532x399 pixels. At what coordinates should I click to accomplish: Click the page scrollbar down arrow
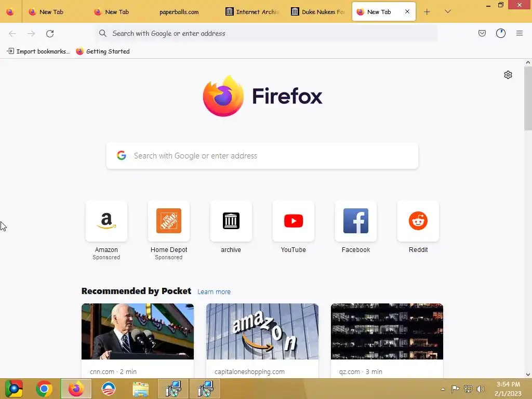528,375
